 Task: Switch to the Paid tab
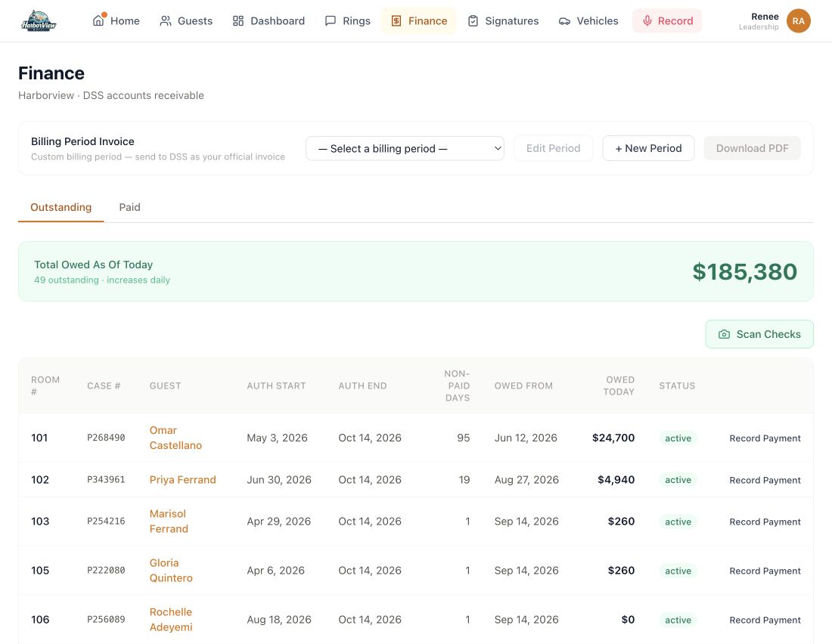129,207
